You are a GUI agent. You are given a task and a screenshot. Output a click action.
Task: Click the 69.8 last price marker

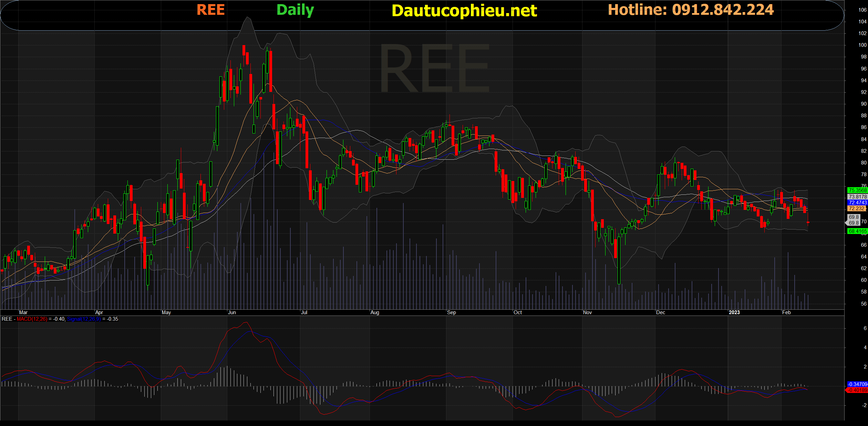coord(854,220)
